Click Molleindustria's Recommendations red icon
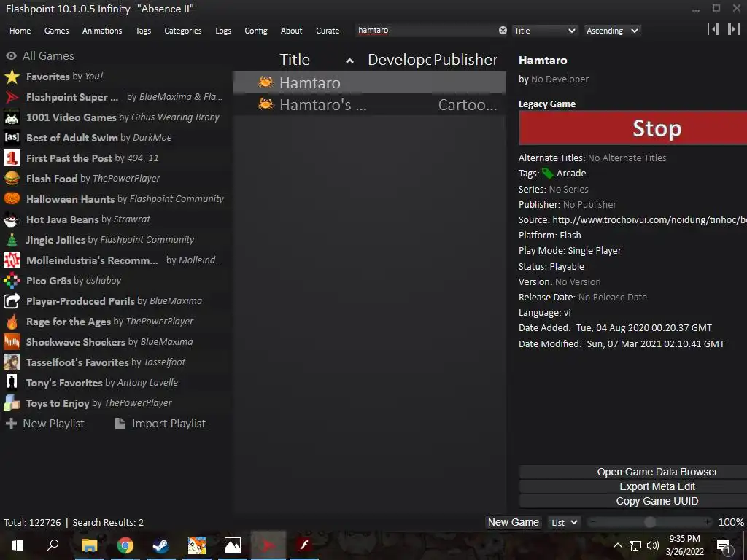The height and width of the screenshot is (560, 747). point(12,260)
